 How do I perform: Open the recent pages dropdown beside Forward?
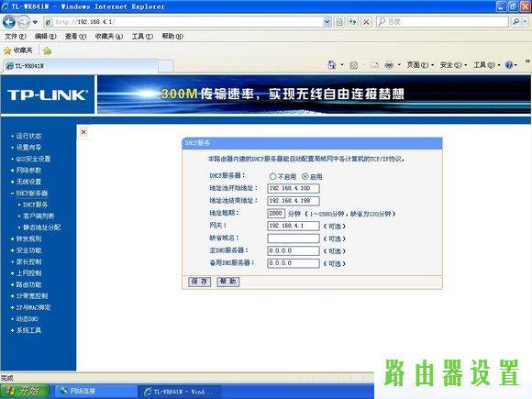tap(35, 22)
